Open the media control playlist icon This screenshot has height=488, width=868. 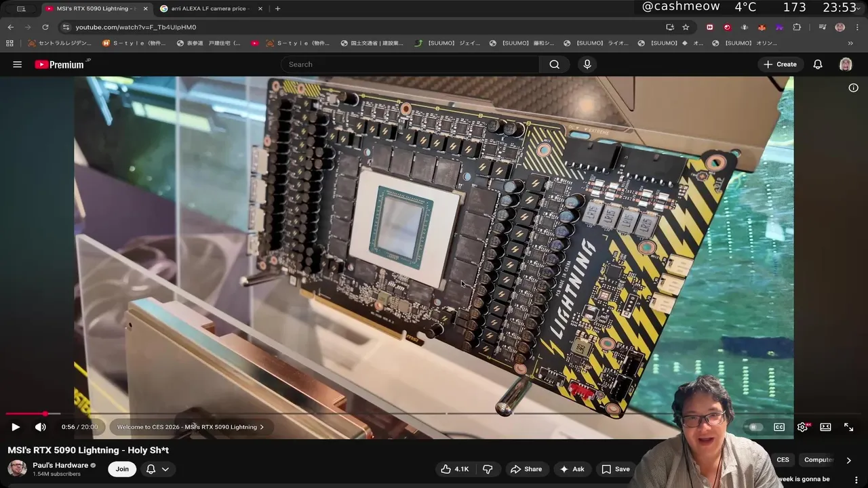coord(822,27)
